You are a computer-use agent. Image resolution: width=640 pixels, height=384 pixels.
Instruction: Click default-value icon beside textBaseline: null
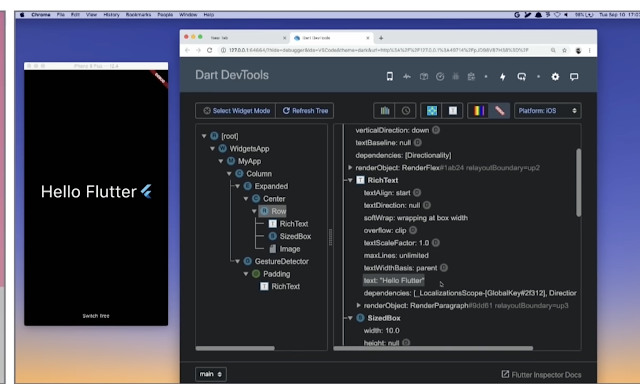[x=418, y=142]
